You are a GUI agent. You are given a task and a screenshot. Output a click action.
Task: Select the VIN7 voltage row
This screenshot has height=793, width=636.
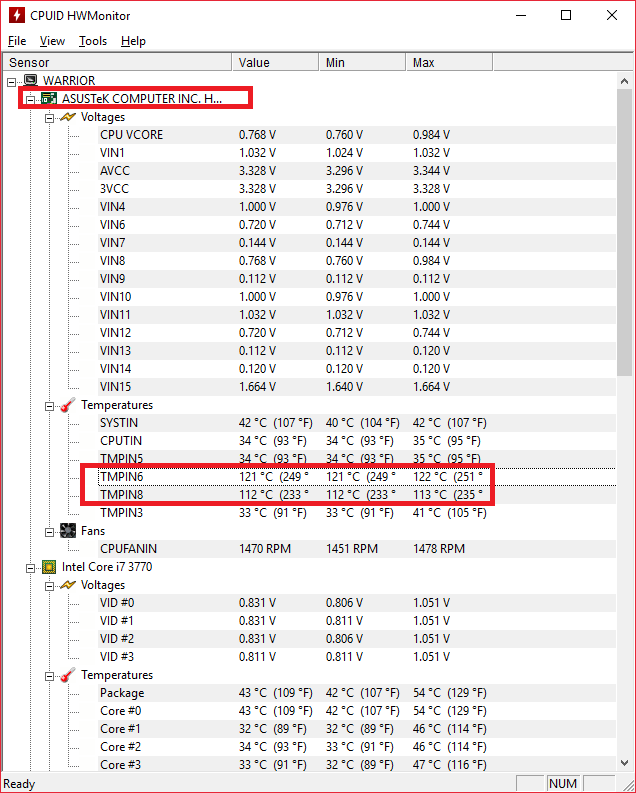357,243
